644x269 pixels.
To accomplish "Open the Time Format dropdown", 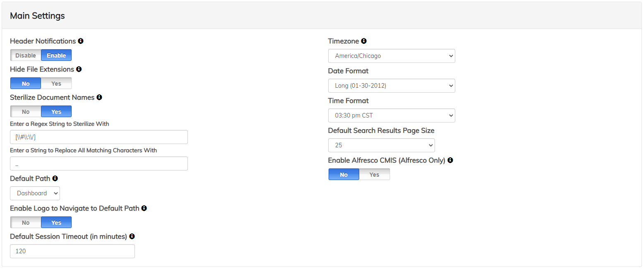I will [391, 115].
